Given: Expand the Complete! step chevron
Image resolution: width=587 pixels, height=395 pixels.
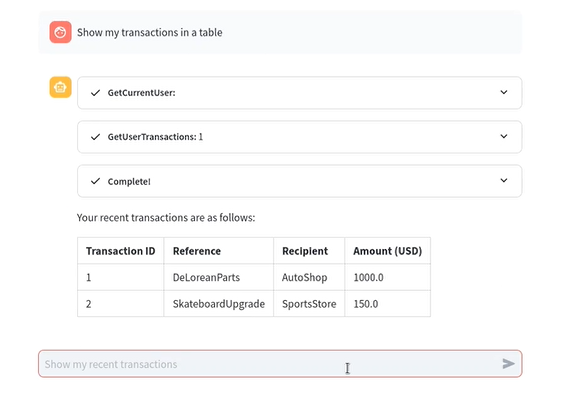Looking at the screenshot, I should (x=504, y=180).
